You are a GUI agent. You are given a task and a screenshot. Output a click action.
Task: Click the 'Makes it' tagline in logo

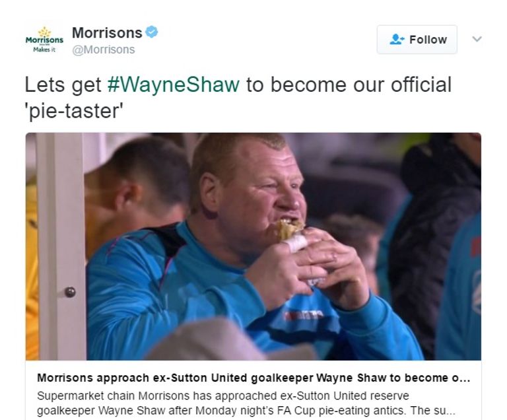[44, 50]
